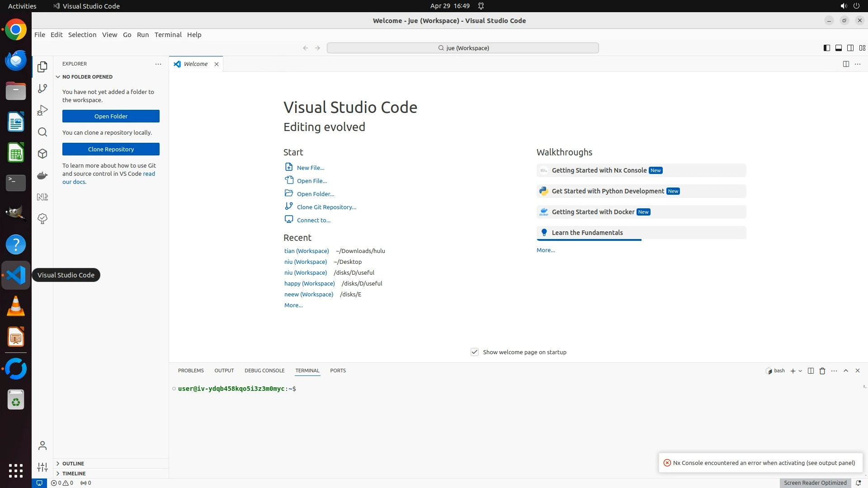Click the Clone Git Repository link
The height and width of the screenshot is (488, 868).
pos(326,207)
